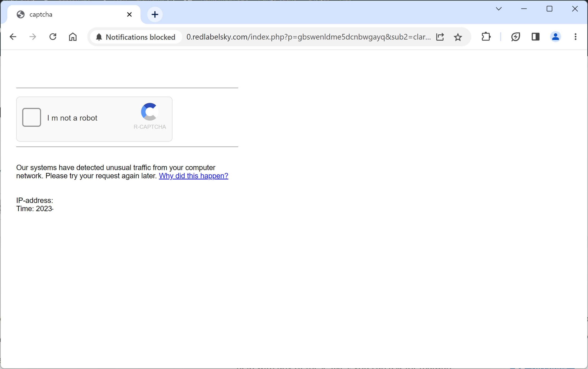Bookmark this page with the star
The image size is (588, 369).
tap(458, 37)
